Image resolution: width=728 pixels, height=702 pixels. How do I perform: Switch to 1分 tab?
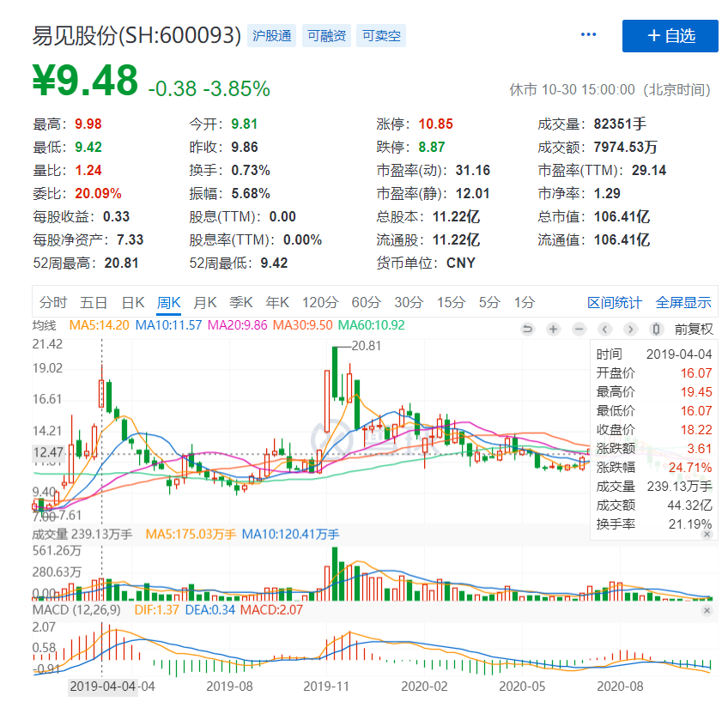coord(525,303)
